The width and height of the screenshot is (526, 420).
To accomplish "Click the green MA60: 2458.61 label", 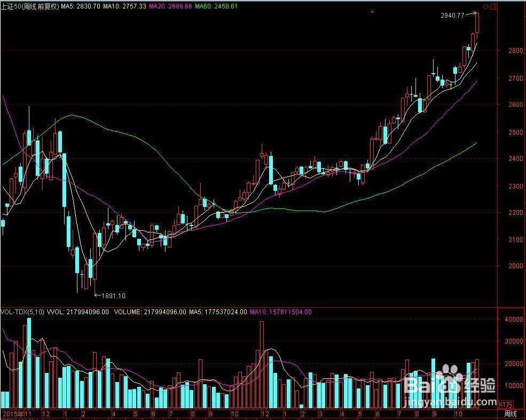I will click(216, 6).
